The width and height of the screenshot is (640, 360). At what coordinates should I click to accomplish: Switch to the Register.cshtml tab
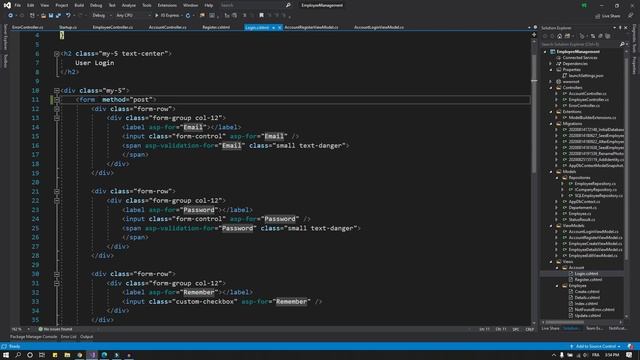216,27
